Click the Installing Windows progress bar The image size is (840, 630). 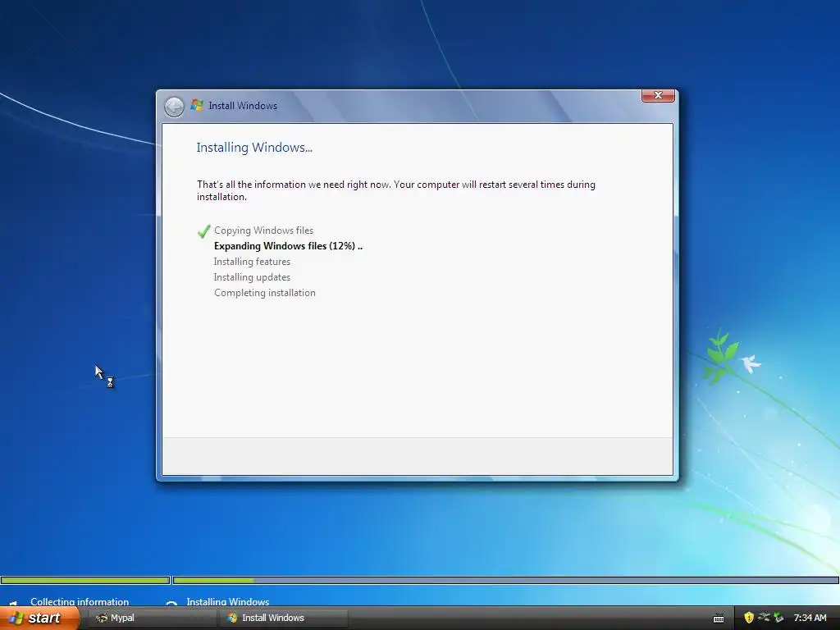tap(505, 580)
